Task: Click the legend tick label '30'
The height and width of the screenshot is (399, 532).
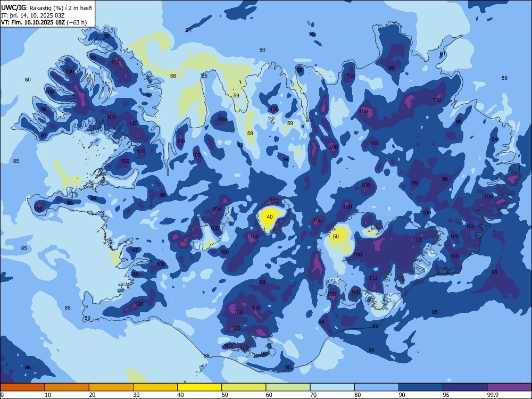Action: pos(136,395)
